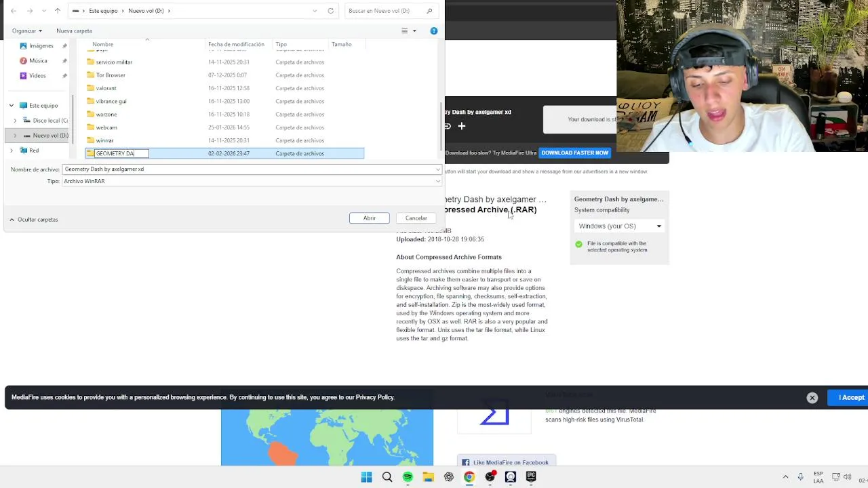Viewport: 868px width, 488px height.
Task: Select the webcam folder
Action: click(x=106, y=127)
